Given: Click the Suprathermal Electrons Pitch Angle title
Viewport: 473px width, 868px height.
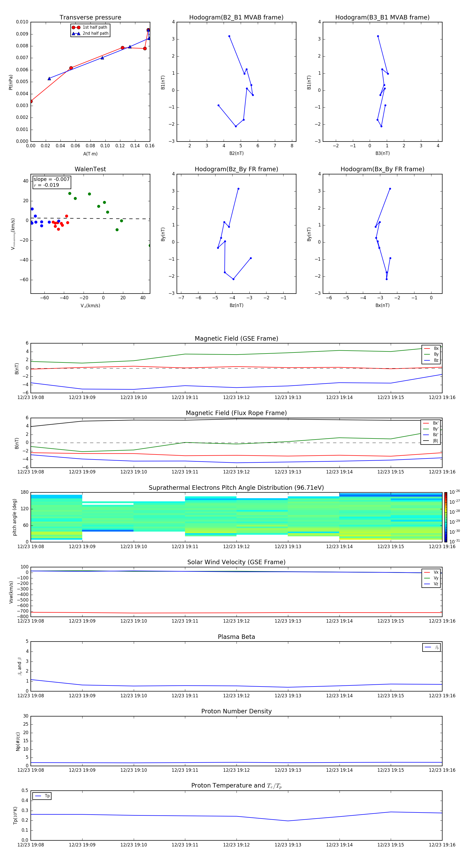Looking at the screenshot, I should pyautogui.click(x=236, y=488).
